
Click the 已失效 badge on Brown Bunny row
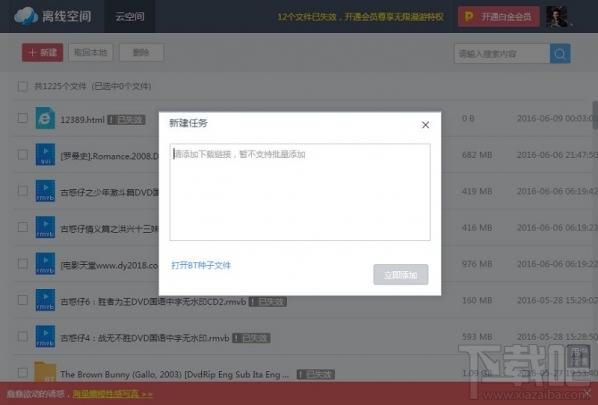tap(316, 374)
